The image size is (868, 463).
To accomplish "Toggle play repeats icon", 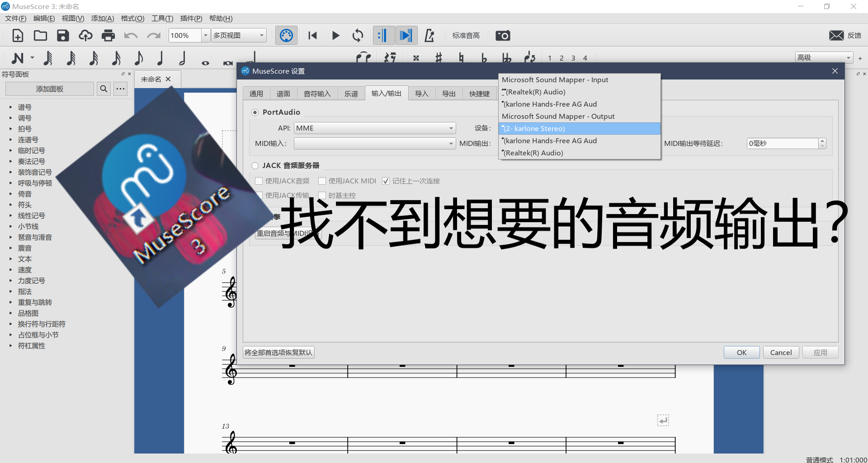I will 383,35.
